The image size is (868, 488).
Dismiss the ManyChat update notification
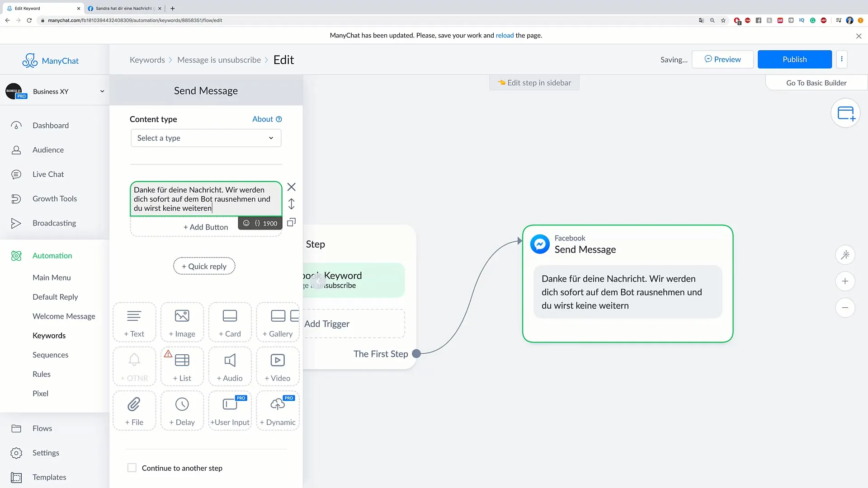[x=859, y=36]
